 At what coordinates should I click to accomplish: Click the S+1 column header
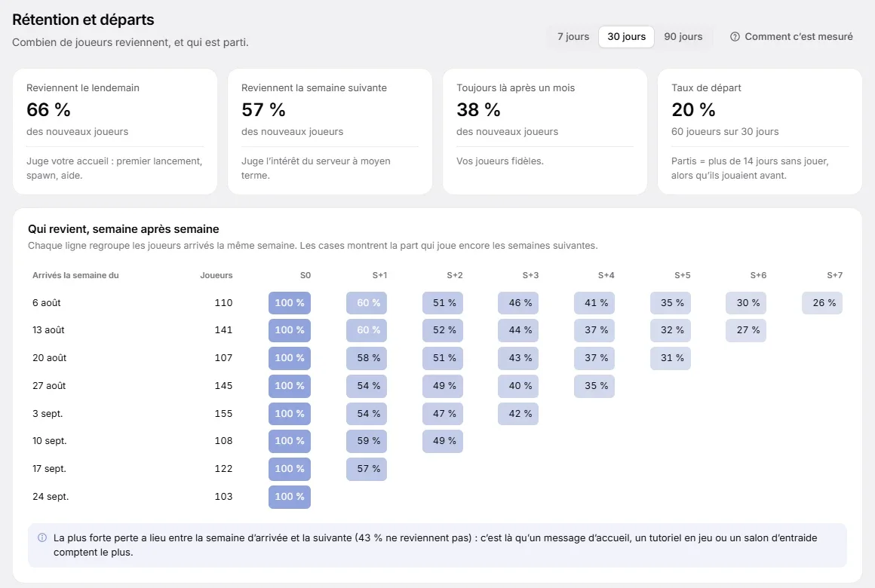[379, 275]
